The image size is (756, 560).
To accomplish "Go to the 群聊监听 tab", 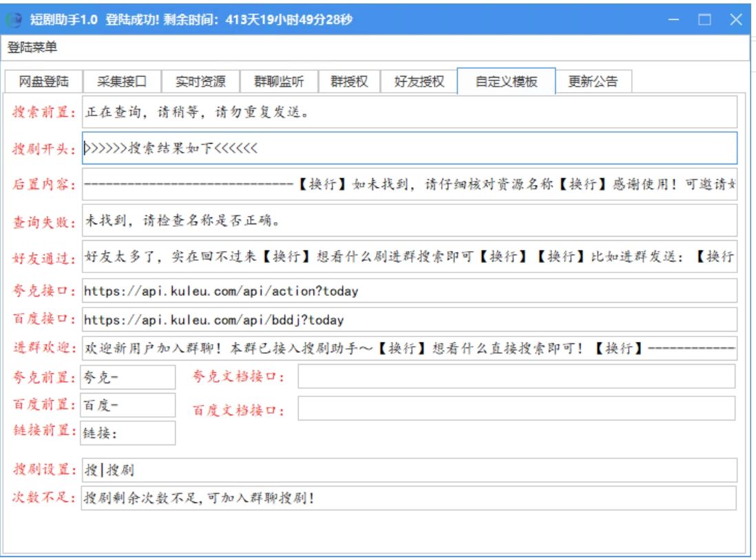I will point(278,81).
